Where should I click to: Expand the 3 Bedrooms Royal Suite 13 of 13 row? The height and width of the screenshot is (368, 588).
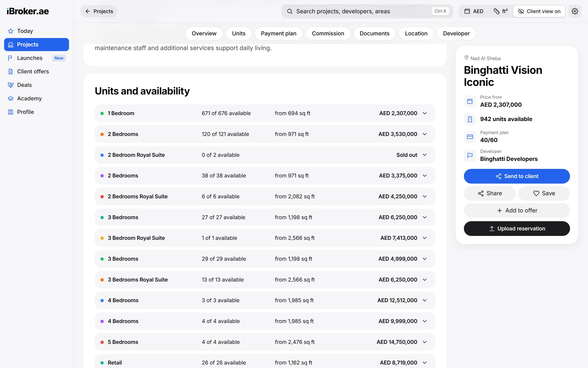point(265,279)
